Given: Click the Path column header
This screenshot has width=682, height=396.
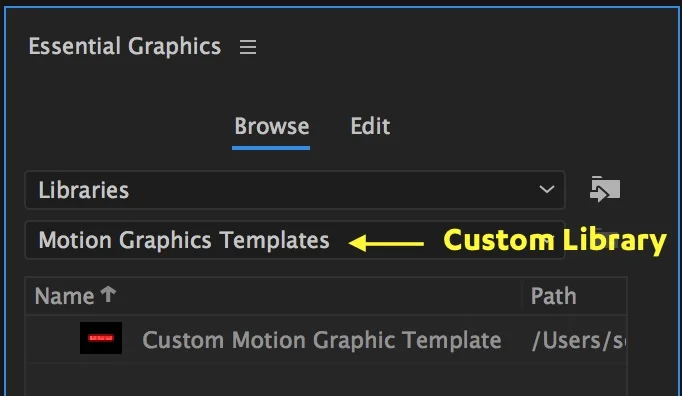Looking at the screenshot, I should [553, 296].
